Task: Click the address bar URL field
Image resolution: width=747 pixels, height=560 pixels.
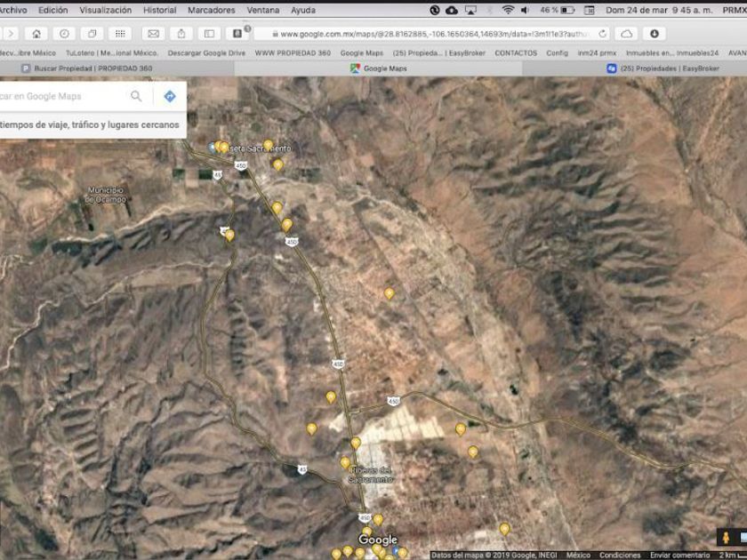Action: pyautogui.click(x=432, y=34)
